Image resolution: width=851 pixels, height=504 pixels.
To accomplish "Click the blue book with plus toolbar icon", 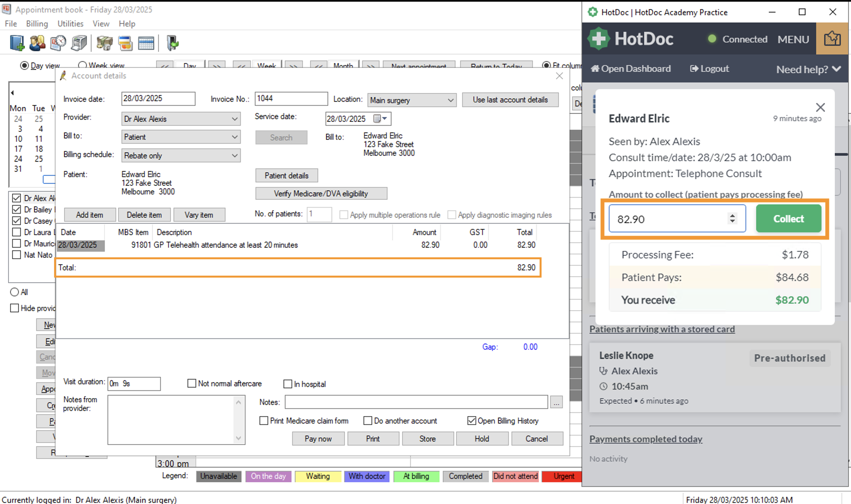I will 17,43.
